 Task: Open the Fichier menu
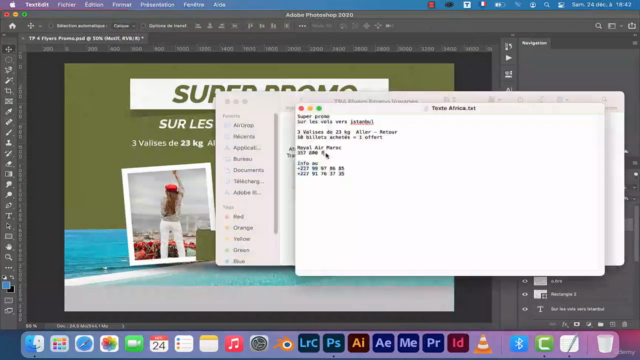point(67,5)
